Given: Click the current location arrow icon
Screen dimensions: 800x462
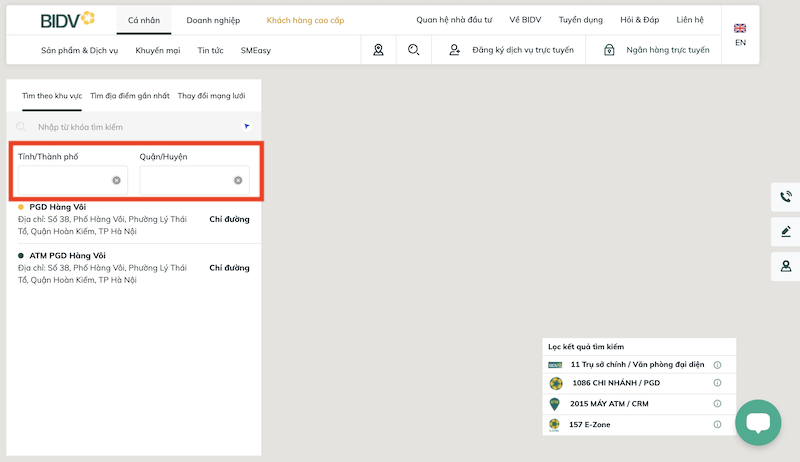Looking at the screenshot, I should click(247, 127).
